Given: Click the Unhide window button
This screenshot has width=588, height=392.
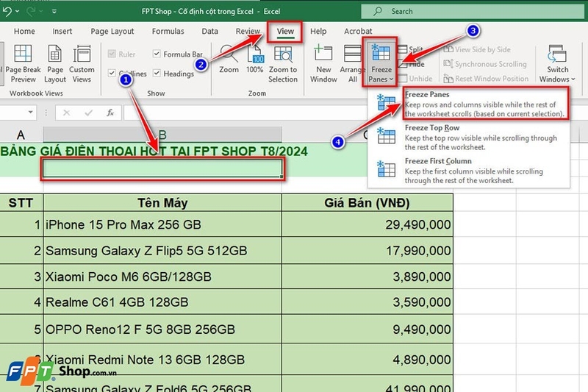Looking at the screenshot, I should [415, 79].
